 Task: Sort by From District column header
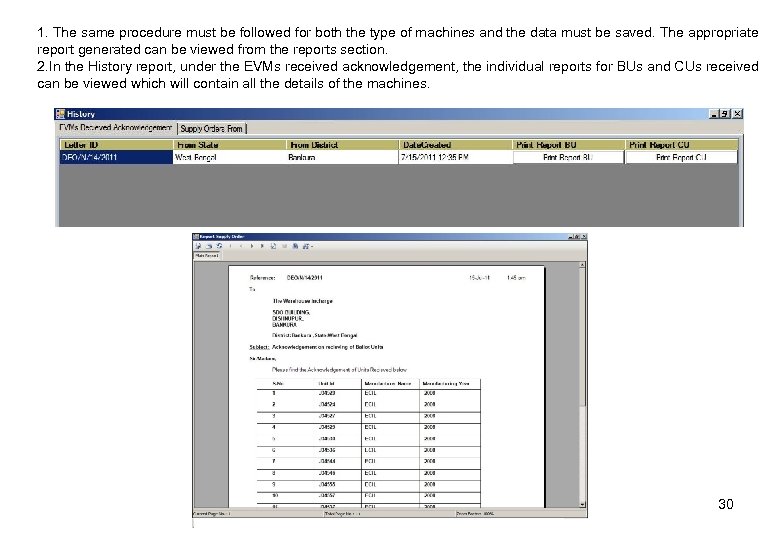pos(342,145)
